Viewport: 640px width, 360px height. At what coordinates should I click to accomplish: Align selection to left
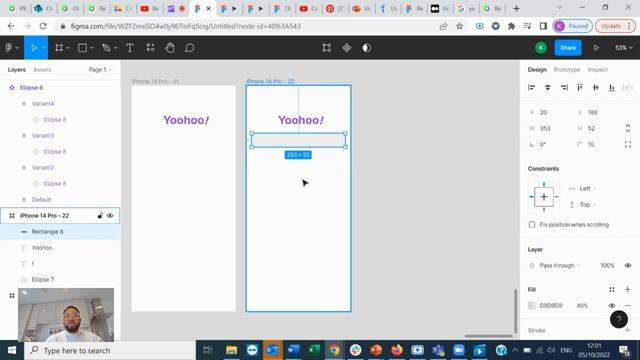click(x=531, y=87)
